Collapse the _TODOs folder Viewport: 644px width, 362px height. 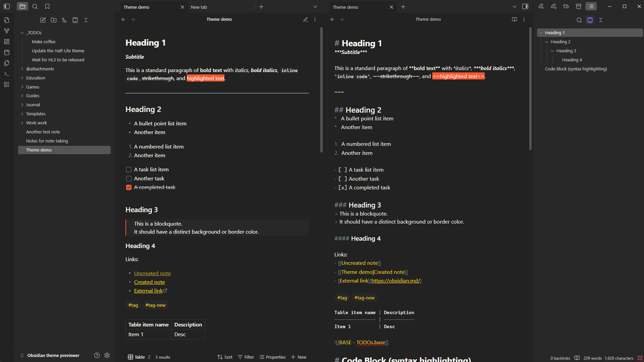coord(22,33)
